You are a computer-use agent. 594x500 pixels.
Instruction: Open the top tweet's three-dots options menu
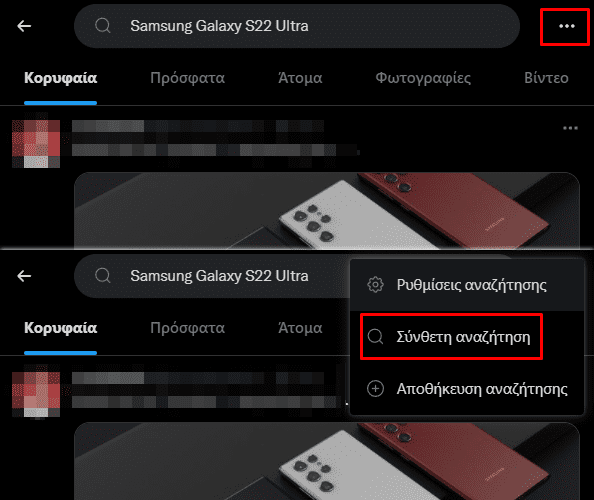pos(570,128)
